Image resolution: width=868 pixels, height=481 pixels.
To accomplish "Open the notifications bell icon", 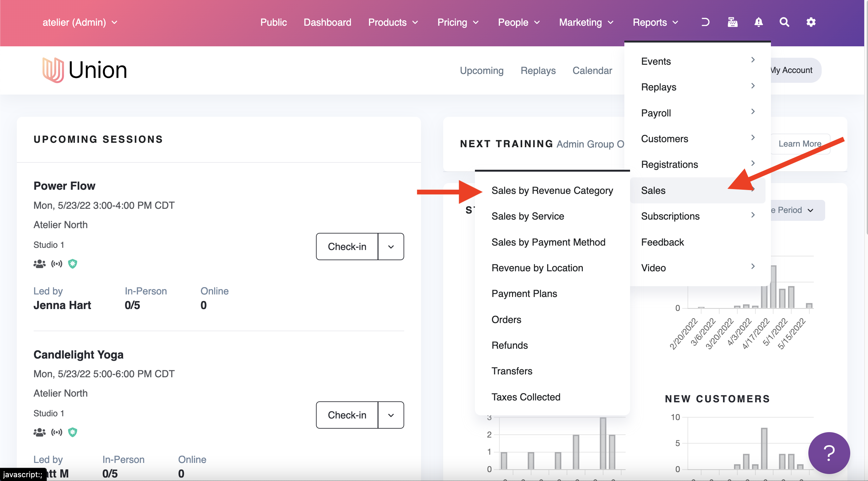I will (x=758, y=22).
